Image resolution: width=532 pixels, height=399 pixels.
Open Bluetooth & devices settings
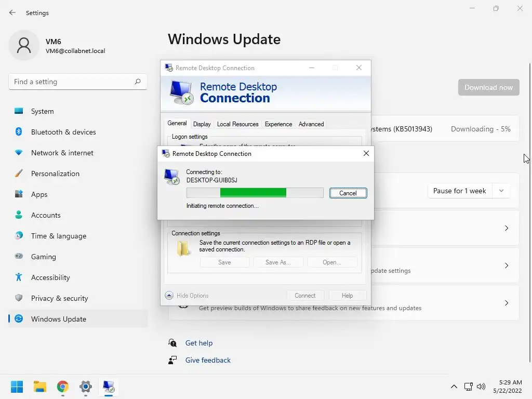(x=78, y=132)
